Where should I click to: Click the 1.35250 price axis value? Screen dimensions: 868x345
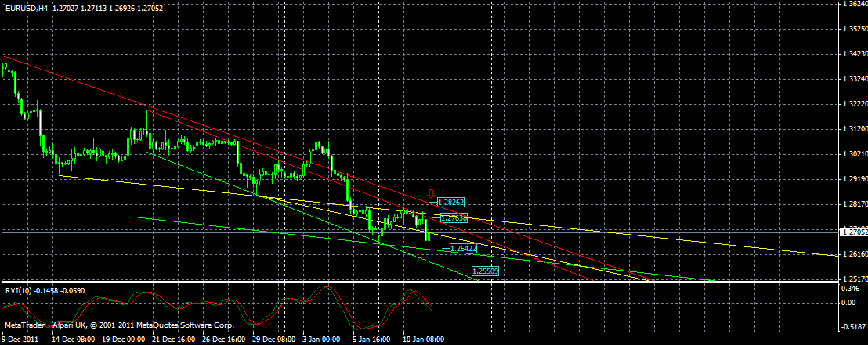(855, 29)
